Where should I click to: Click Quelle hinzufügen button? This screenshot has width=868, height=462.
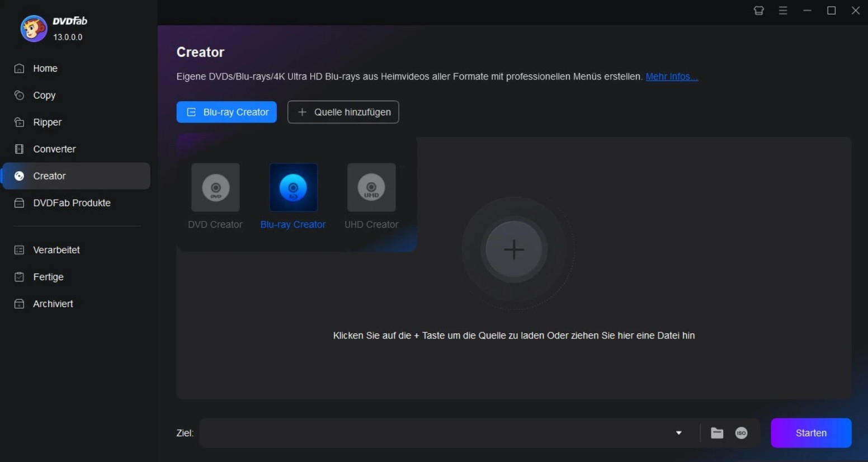[x=343, y=112]
